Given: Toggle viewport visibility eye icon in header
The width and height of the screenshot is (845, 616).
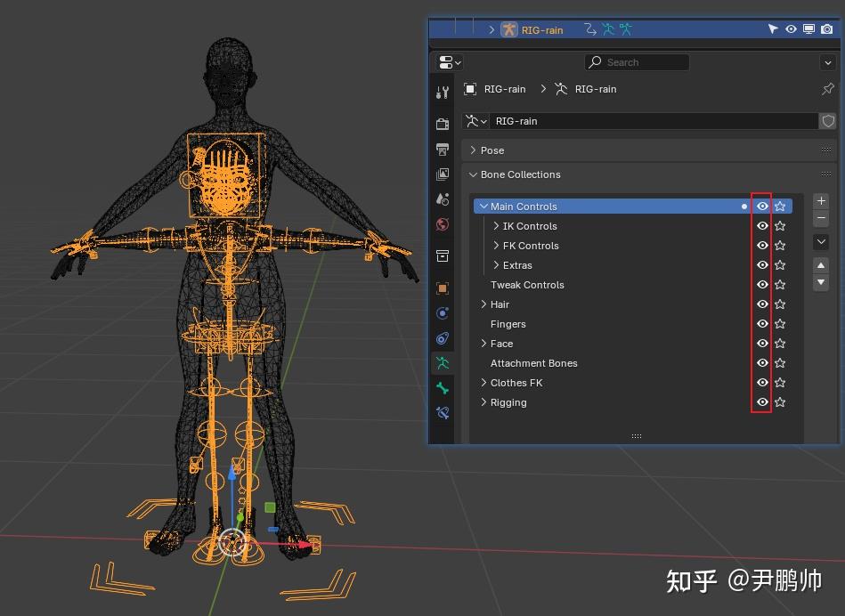Looking at the screenshot, I should click(x=791, y=28).
